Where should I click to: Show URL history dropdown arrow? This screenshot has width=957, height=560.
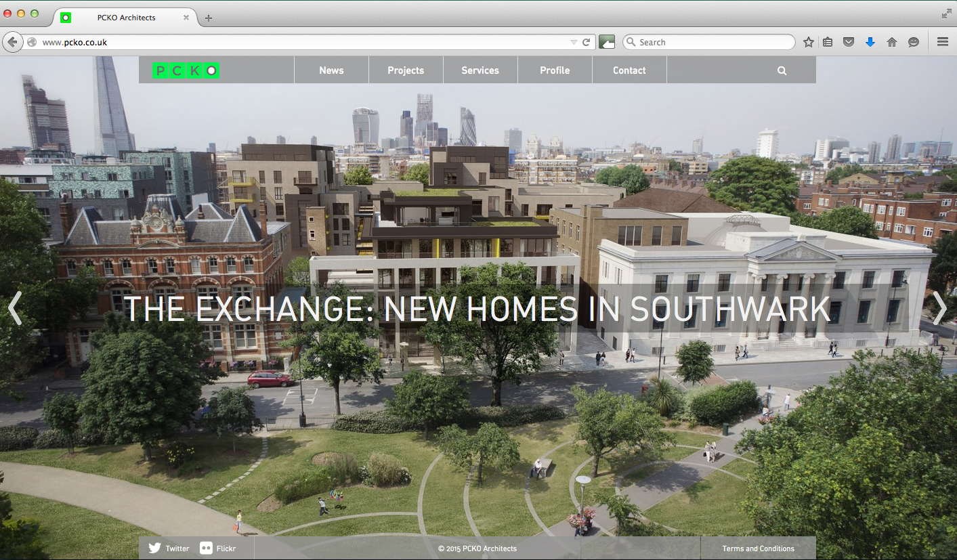click(x=574, y=42)
